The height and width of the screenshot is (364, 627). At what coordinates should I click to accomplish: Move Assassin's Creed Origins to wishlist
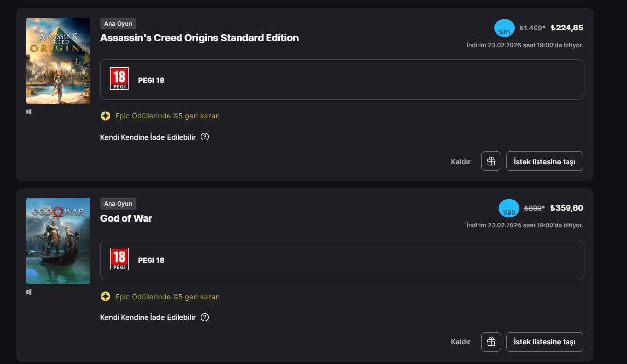[x=544, y=162]
